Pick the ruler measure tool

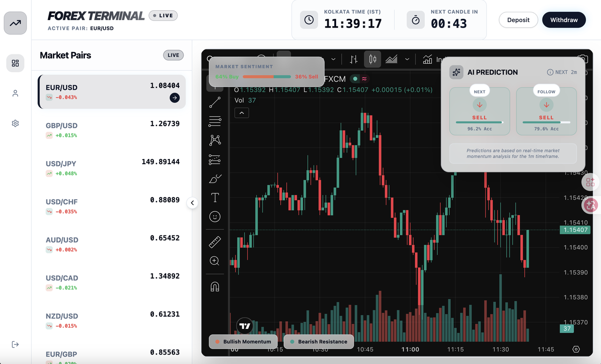point(215,242)
